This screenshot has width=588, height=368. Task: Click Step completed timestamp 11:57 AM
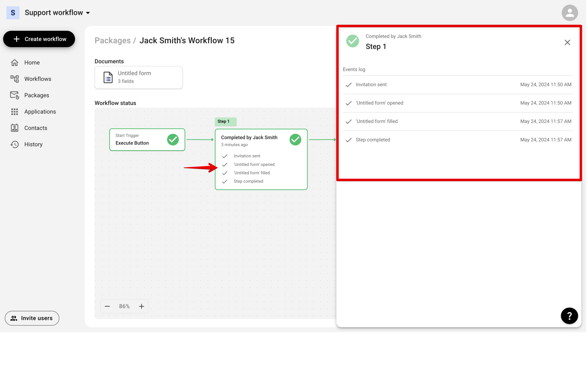tap(546, 140)
